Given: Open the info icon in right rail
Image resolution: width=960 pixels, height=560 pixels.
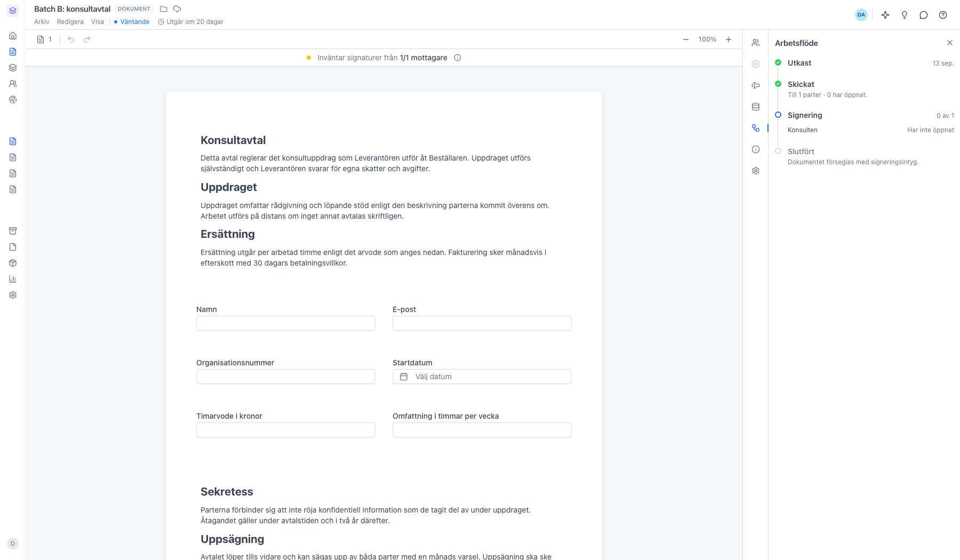Looking at the screenshot, I should pyautogui.click(x=756, y=149).
